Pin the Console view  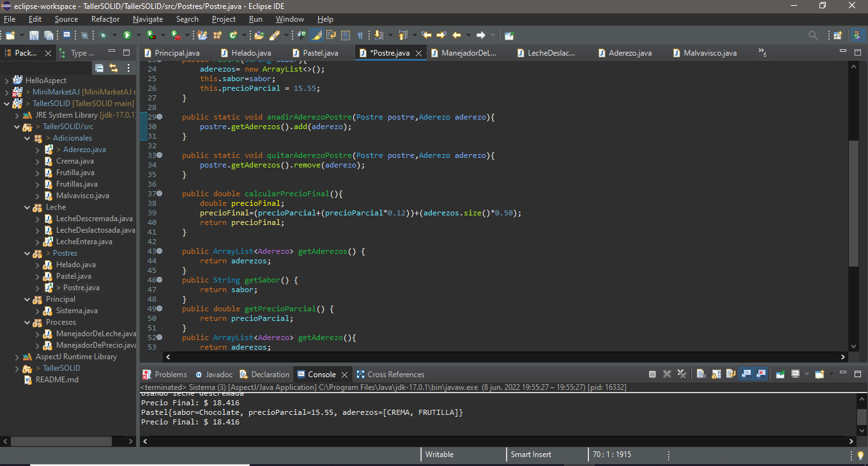tap(780, 374)
